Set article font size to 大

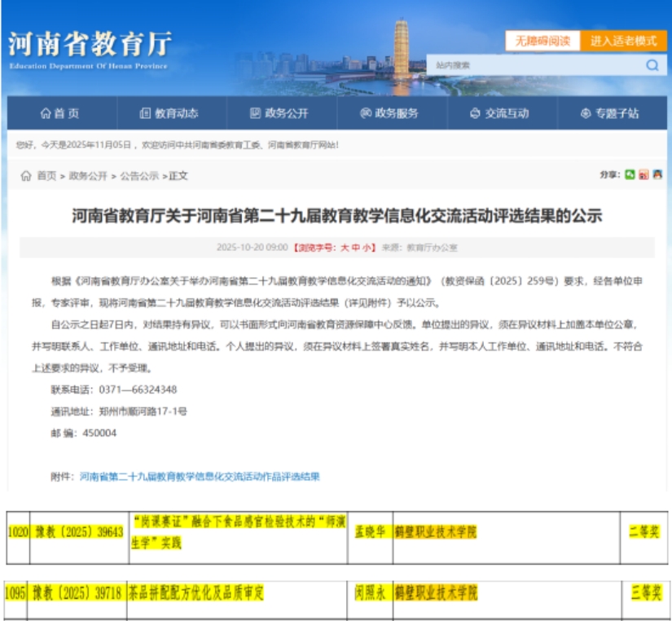click(345, 247)
